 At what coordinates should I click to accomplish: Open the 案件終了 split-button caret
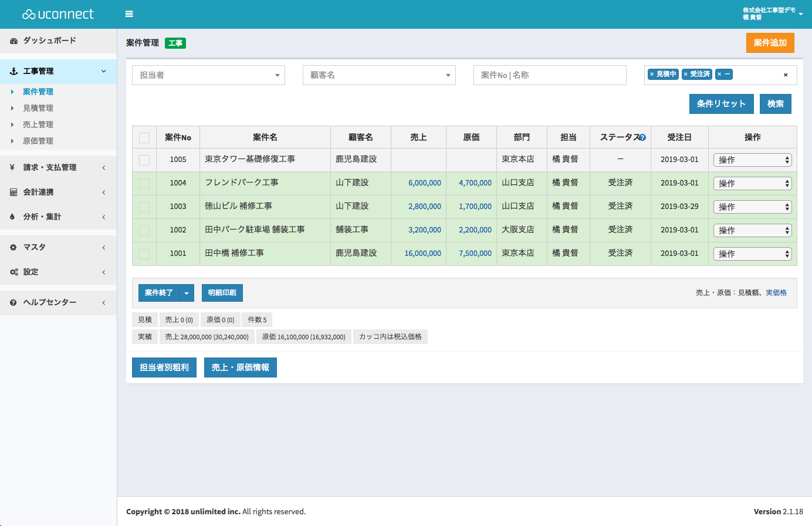click(187, 293)
